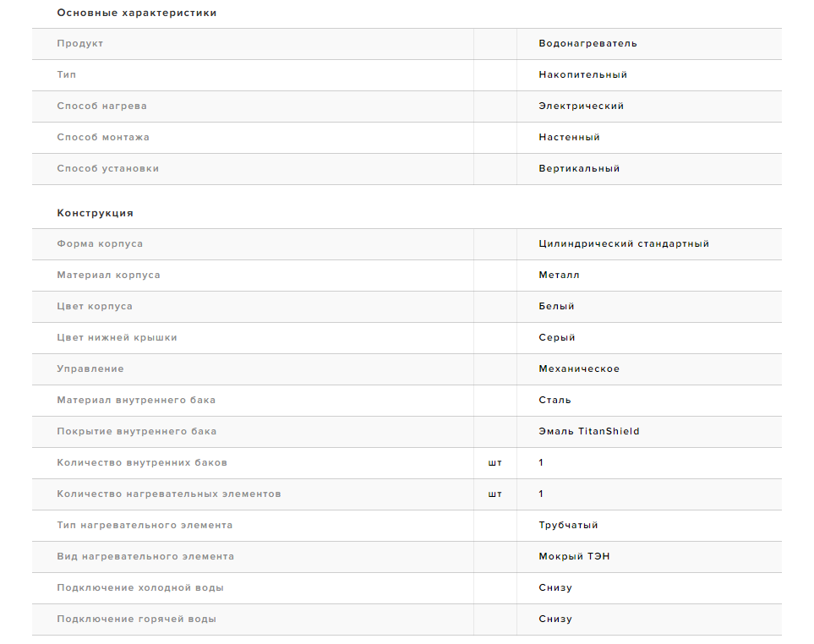Click шт unit in Количество внутренних баков row
This screenshot has width=814, height=644.
tap(495, 463)
